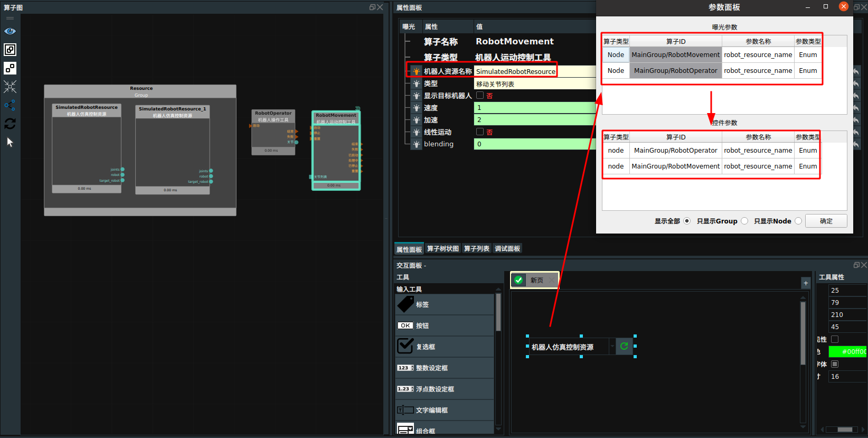
Task: Pick the 文字编辑框 text edit tool
Action: [x=445, y=410]
